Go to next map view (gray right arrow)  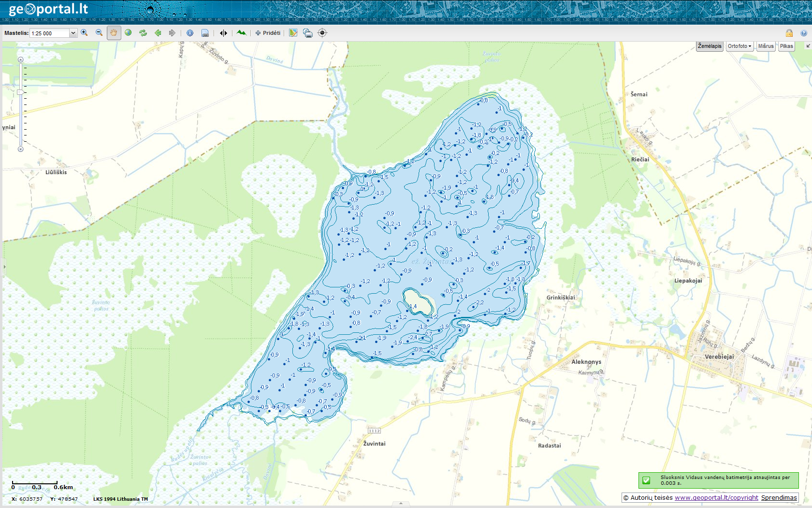coord(172,33)
